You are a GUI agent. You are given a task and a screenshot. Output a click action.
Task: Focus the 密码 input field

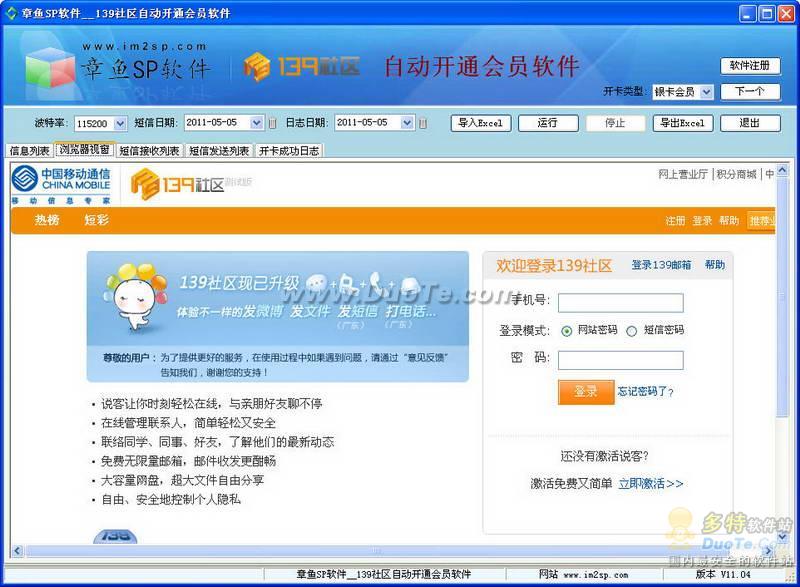coord(620,360)
